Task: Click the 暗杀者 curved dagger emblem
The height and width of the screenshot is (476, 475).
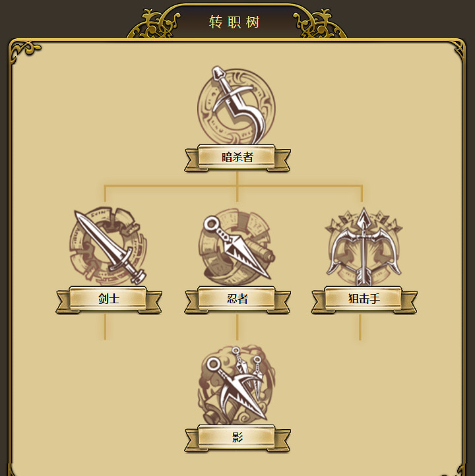Action: tap(237, 105)
